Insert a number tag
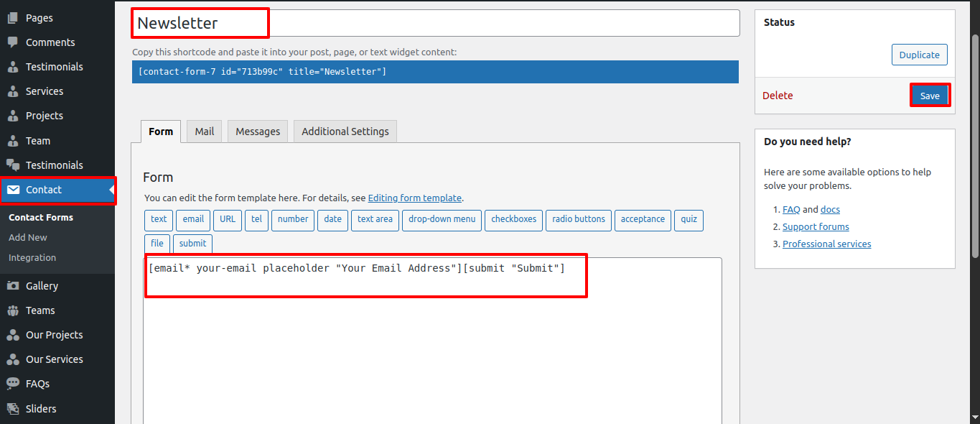The image size is (980, 424). (293, 220)
